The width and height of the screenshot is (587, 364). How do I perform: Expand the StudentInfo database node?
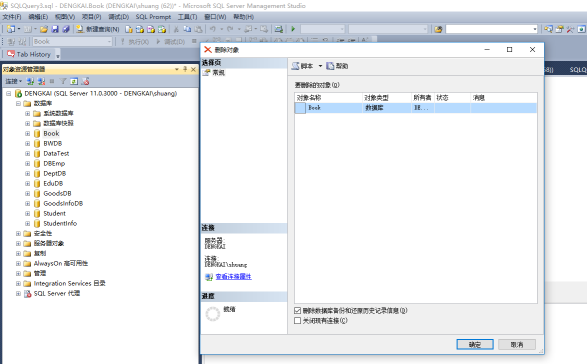[27, 224]
